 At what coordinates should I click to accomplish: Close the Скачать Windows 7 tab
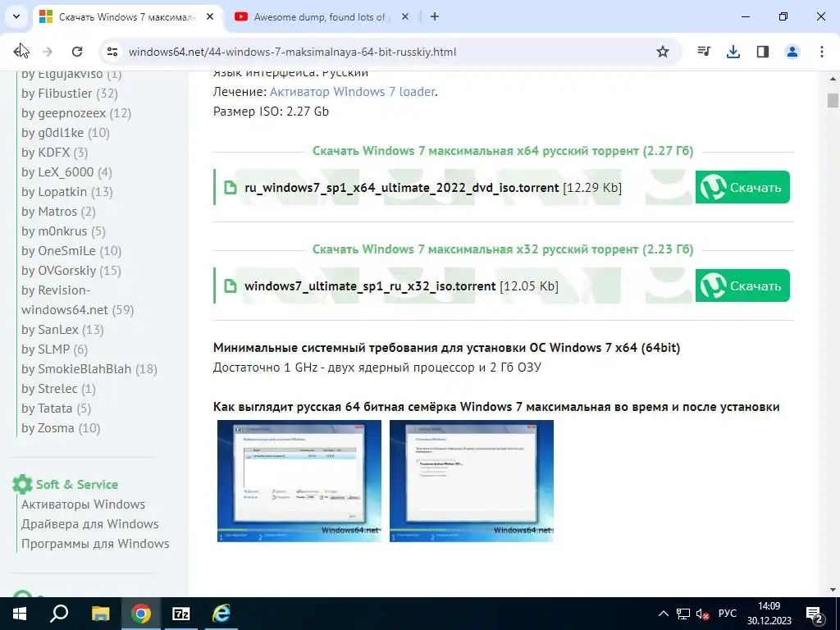click(x=210, y=16)
